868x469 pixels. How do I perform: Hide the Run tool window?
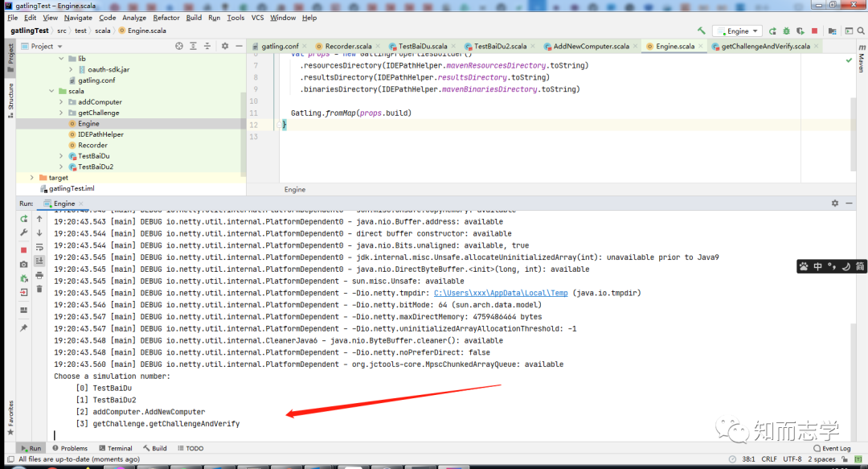coord(850,204)
